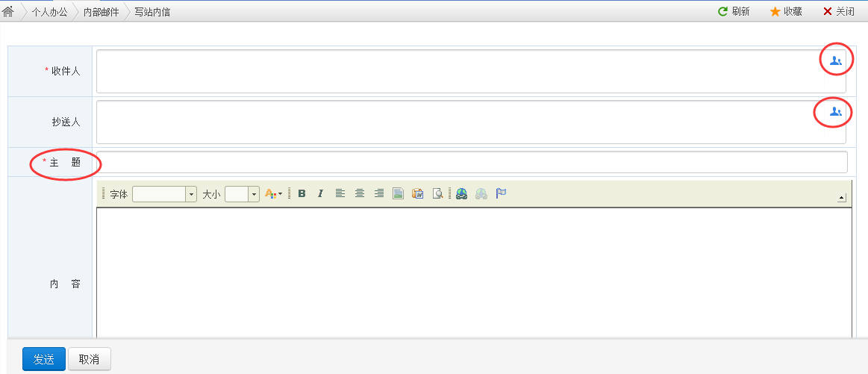Toggle bold formatting in editor
The image size is (868, 374).
[x=302, y=194]
